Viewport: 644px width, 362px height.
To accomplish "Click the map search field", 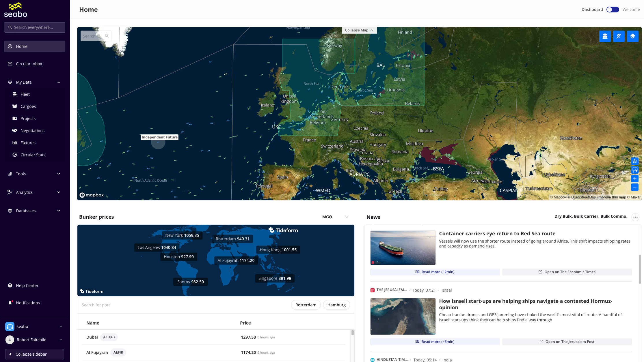I will (96, 36).
